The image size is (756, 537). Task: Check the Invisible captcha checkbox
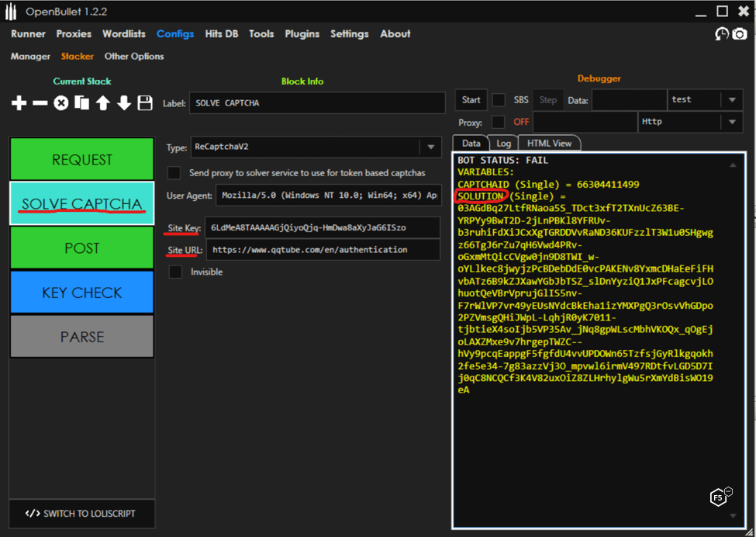(175, 272)
